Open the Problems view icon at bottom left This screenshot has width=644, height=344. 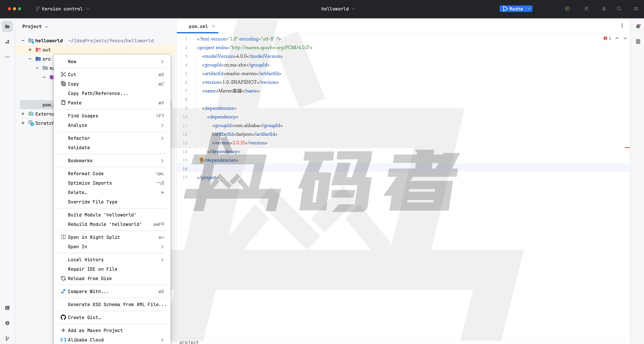(x=7, y=323)
